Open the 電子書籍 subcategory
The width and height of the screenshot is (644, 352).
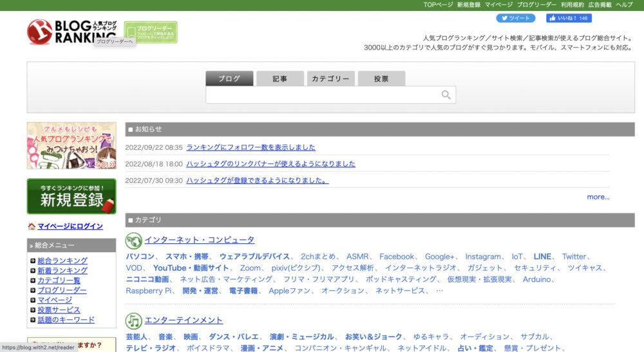(243, 291)
